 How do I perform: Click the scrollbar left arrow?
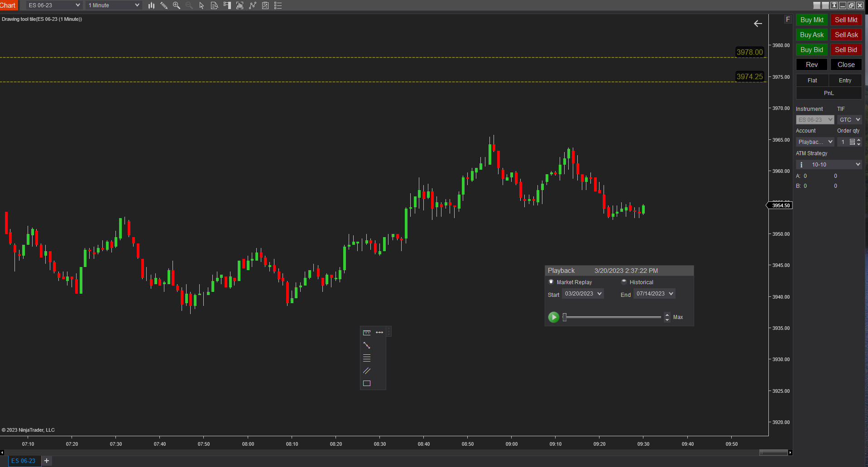2,453
